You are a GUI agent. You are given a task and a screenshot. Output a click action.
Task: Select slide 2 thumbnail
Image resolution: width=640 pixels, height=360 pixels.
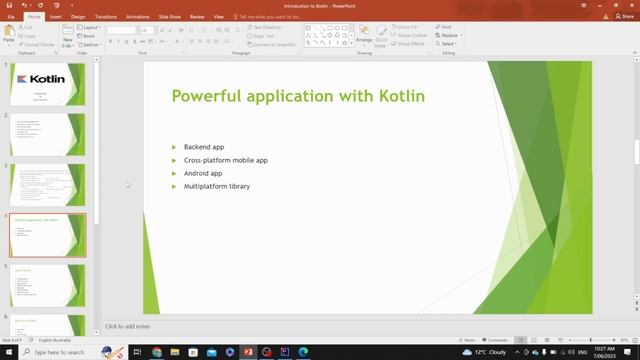point(48,134)
